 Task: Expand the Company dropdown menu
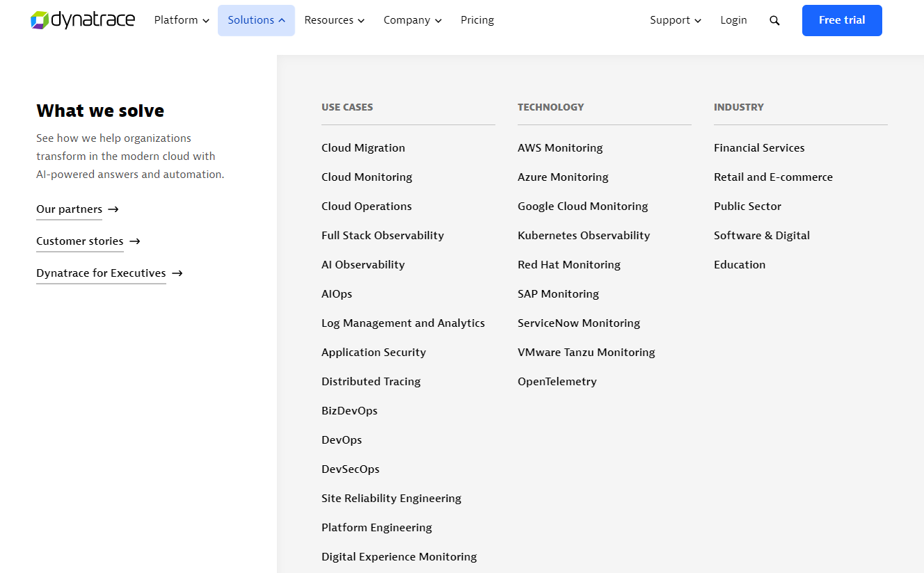[x=413, y=20]
